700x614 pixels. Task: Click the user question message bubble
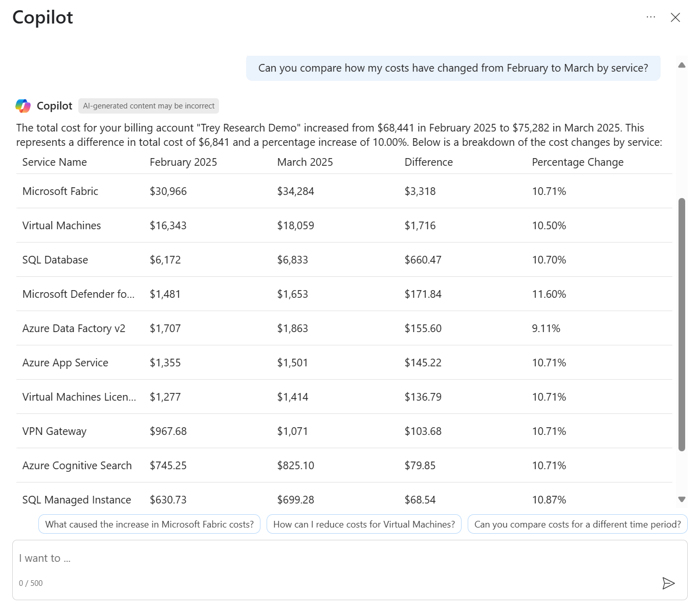[x=453, y=68]
